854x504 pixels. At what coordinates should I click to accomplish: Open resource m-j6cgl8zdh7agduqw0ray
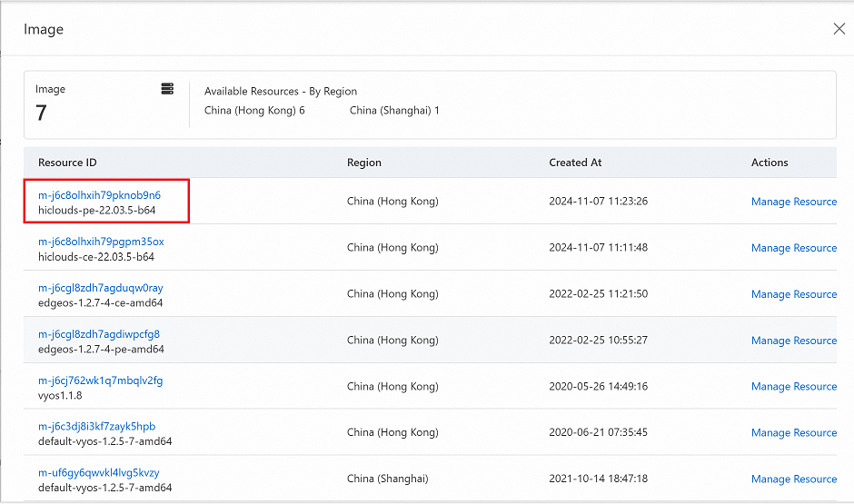(100, 287)
